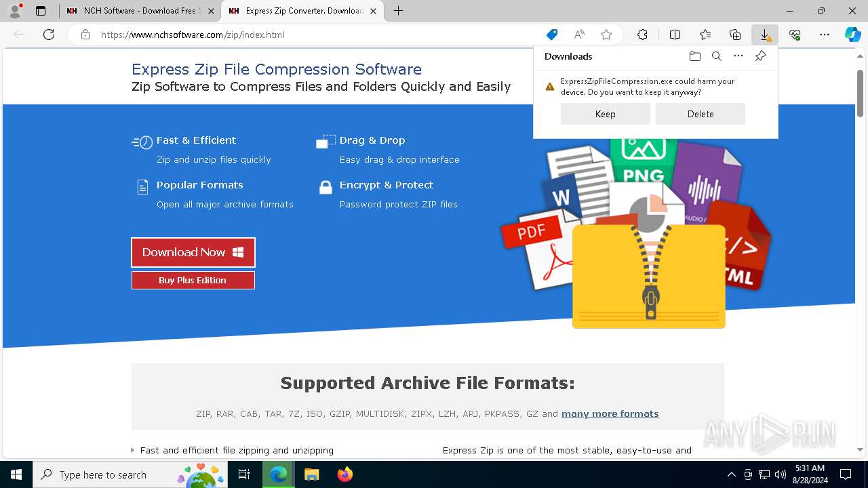The height and width of the screenshot is (488, 868).
Task: Click the taskbar search box
Action: point(130,474)
